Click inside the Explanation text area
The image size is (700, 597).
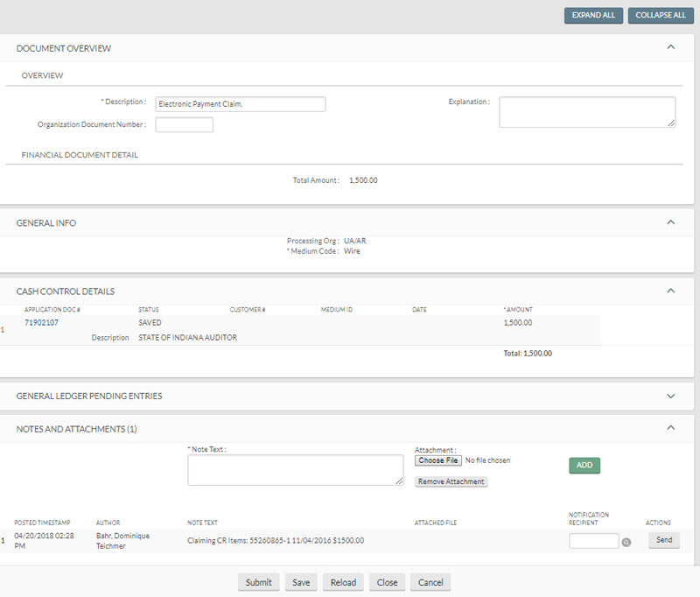point(586,111)
